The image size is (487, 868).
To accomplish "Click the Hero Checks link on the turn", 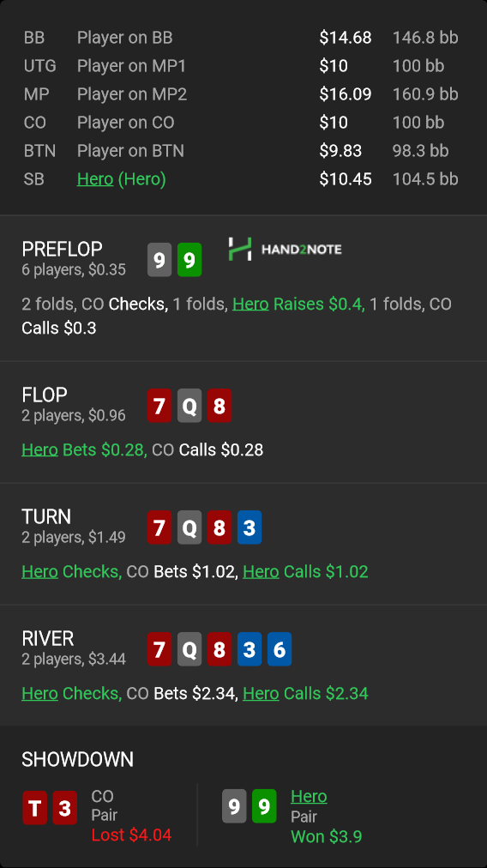I will click(39, 571).
